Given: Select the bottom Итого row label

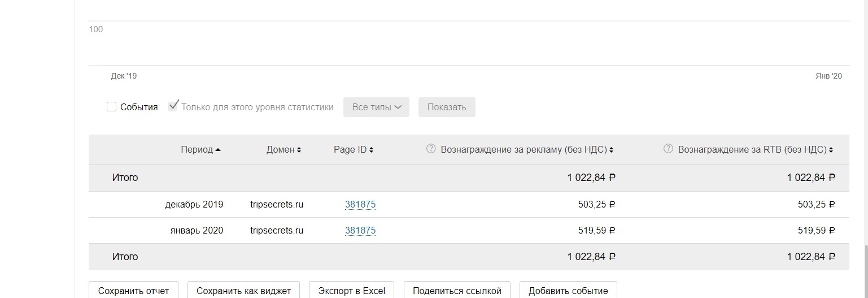Looking at the screenshot, I should pyautogui.click(x=125, y=257).
